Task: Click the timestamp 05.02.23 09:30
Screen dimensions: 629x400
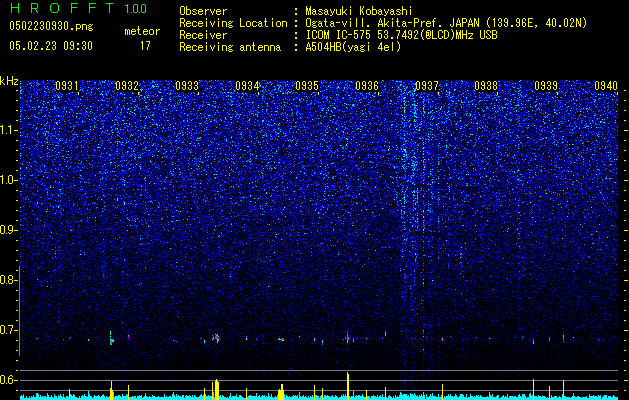Action: point(51,46)
